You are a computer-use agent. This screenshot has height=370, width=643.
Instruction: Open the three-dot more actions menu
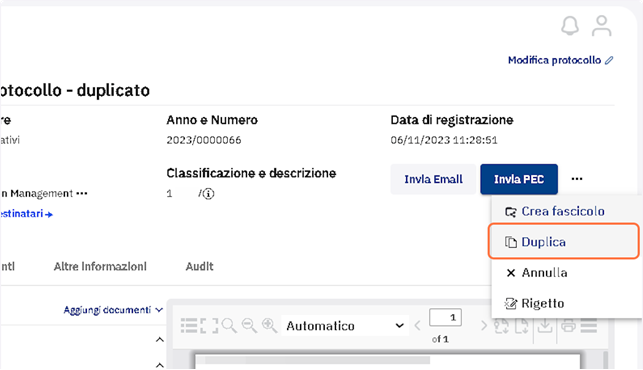click(x=577, y=179)
